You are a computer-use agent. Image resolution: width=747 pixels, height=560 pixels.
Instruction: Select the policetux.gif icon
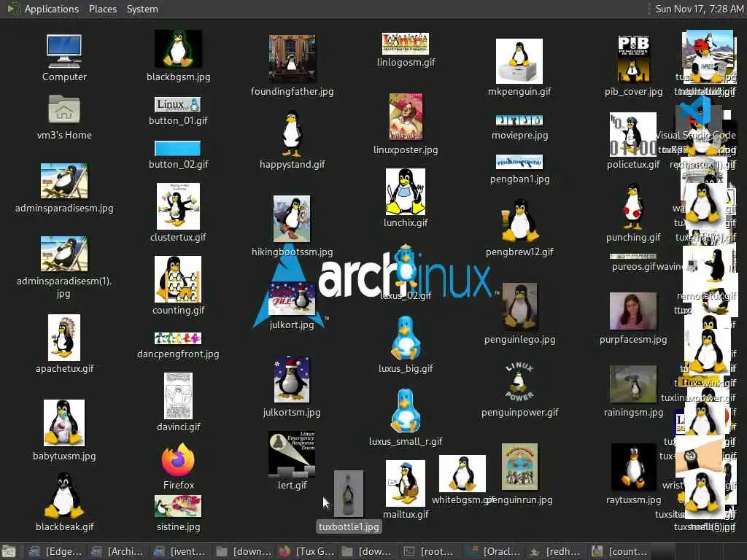click(x=633, y=134)
